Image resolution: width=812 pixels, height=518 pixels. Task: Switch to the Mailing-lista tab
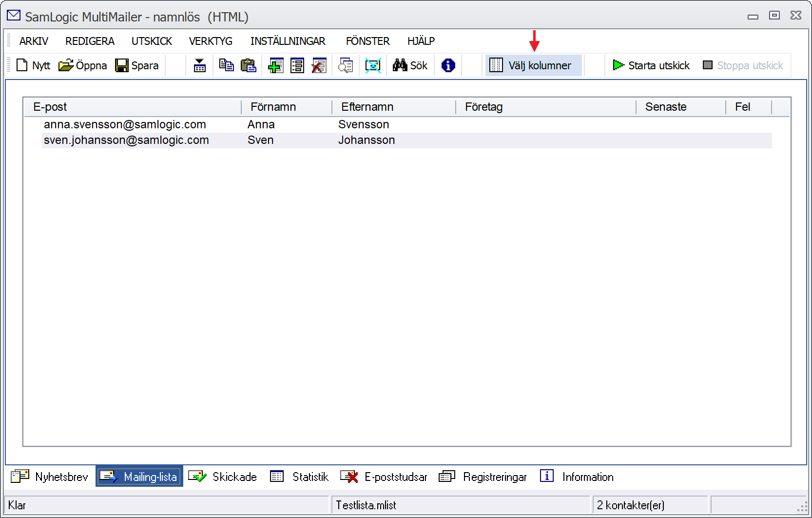coord(139,477)
